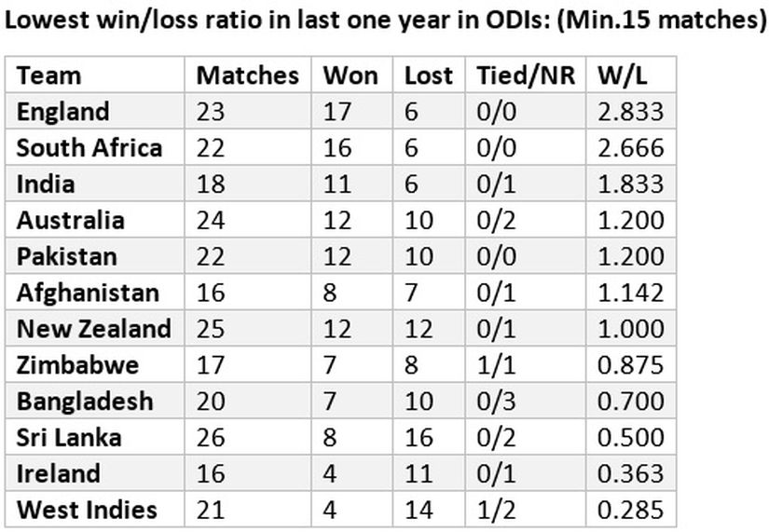Click the Won column header
Screen dimensions: 769x532
tap(350, 76)
